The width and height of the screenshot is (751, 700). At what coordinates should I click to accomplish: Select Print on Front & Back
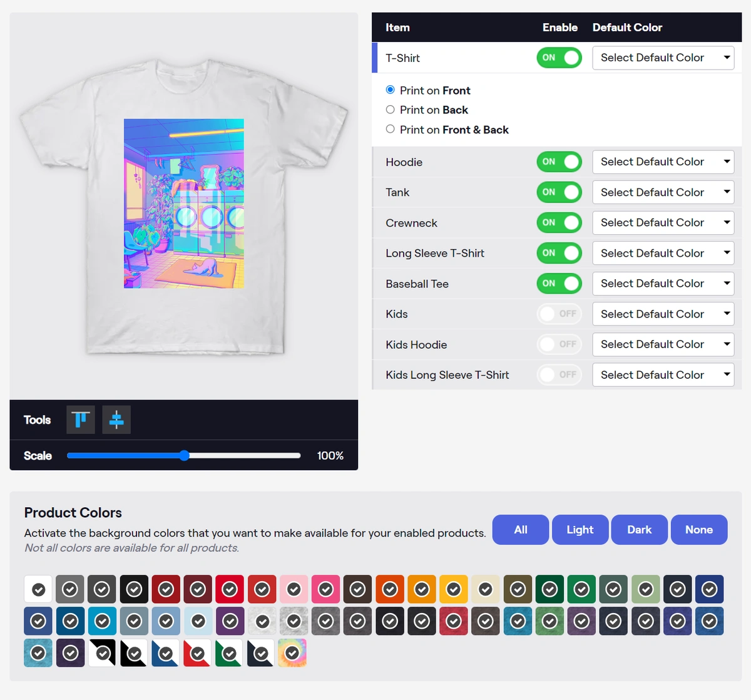(391, 129)
